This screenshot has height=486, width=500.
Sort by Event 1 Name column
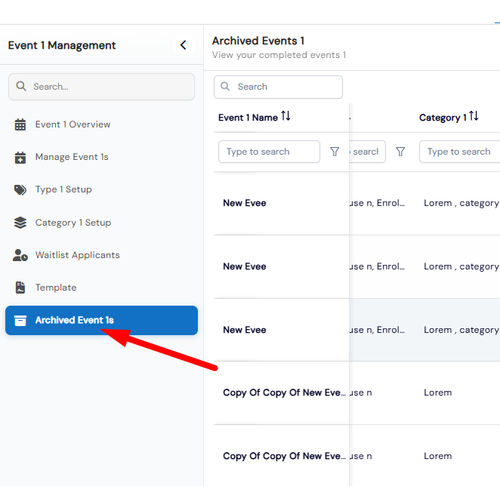click(x=286, y=116)
